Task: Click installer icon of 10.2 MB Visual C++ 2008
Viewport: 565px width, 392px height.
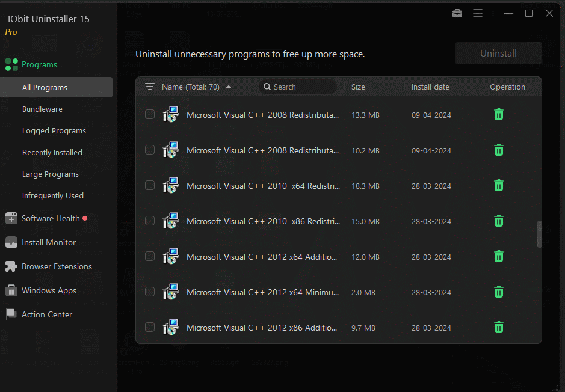Action: 171,150
